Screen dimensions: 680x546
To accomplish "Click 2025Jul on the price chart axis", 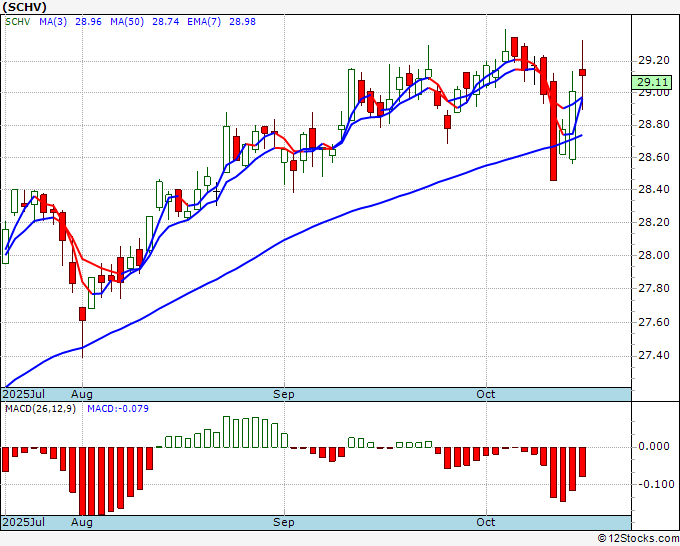I will 24,394.
